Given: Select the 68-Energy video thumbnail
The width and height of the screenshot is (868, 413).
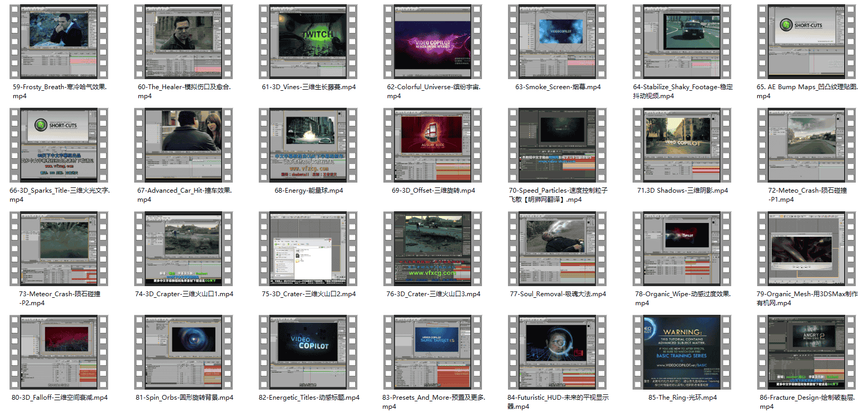Looking at the screenshot, I should pyautogui.click(x=308, y=145).
